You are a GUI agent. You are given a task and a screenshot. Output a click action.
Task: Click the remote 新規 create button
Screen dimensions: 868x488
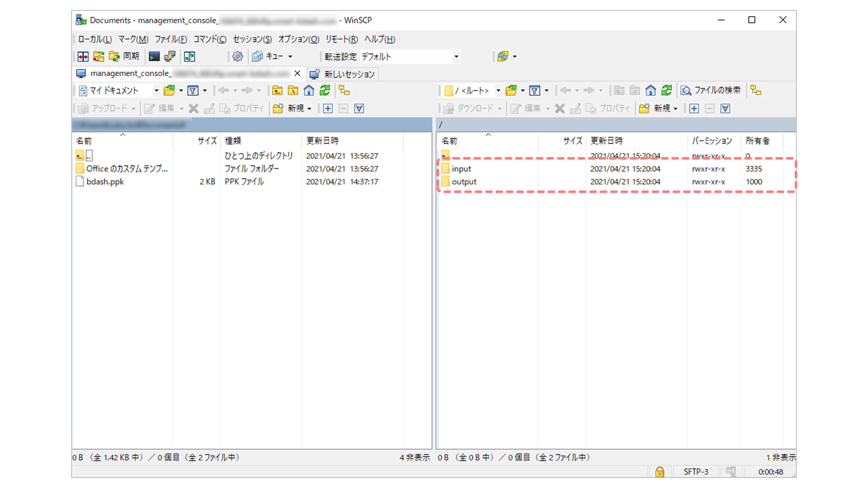point(654,108)
